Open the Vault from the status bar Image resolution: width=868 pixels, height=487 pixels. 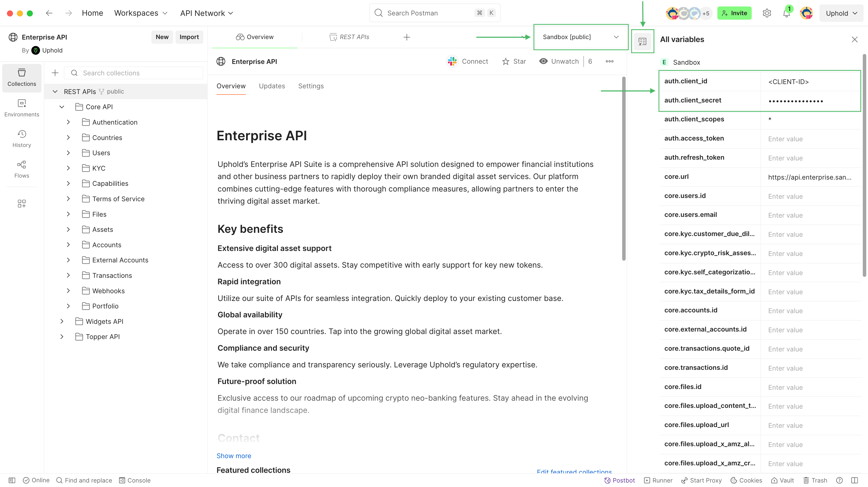tap(782, 480)
